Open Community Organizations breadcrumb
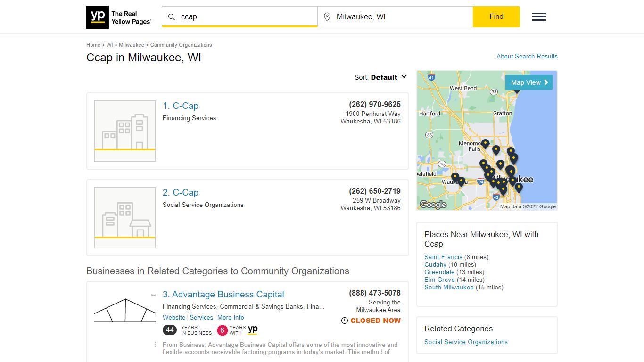This screenshot has width=644, height=362. [181, 45]
